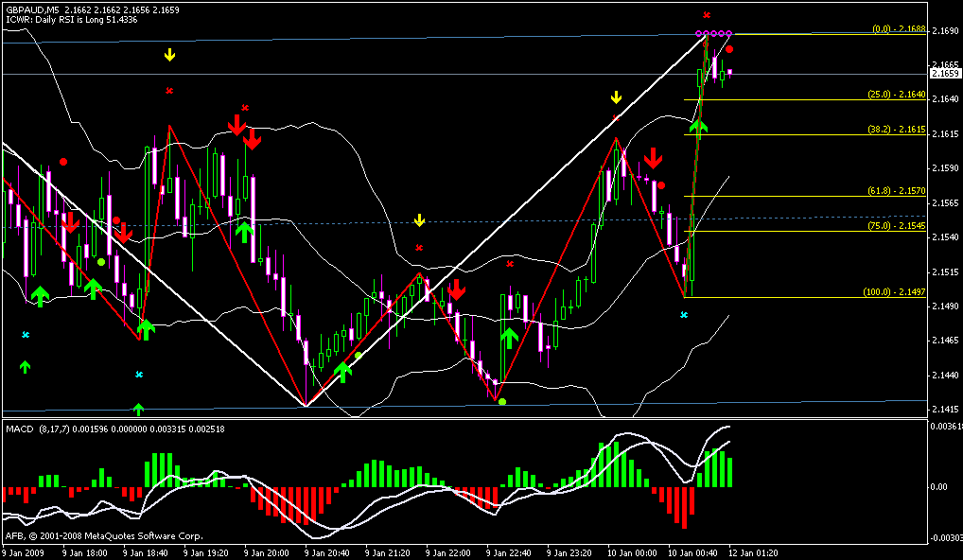Click the (0.0) - 2.1688 Fibonacci label
The width and height of the screenshot is (963, 560).
[897, 30]
